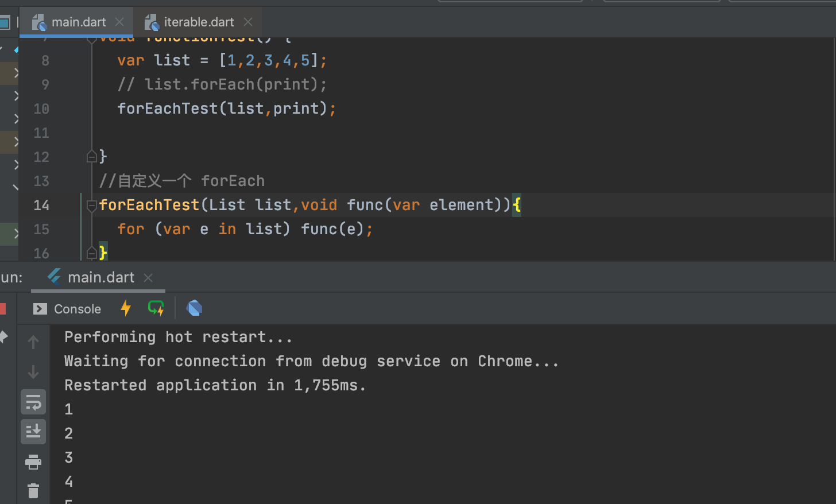Screen dimensions: 836x504
Task: Open Flutter DevTools with the blue Dart icon
Action: (x=194, y=308)
